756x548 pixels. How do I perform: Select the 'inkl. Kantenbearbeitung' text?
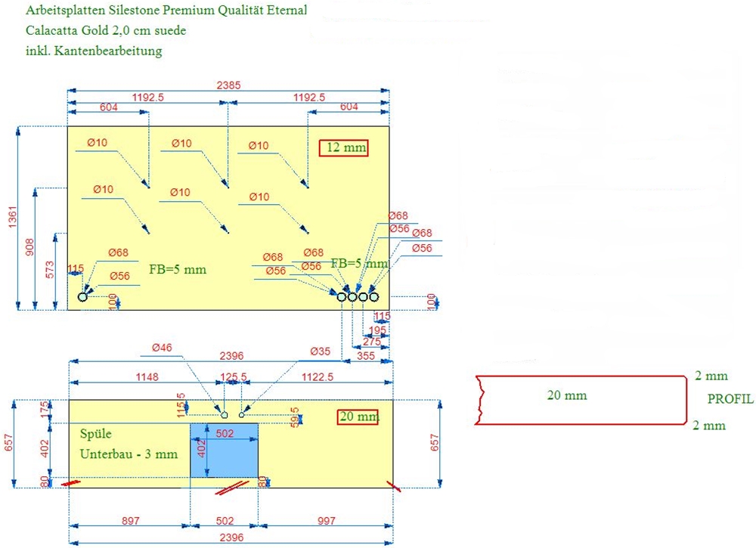[94, 51]
